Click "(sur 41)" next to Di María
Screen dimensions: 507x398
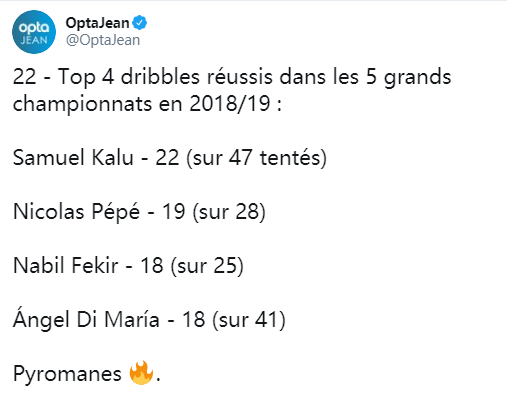(x=249, y=320)
